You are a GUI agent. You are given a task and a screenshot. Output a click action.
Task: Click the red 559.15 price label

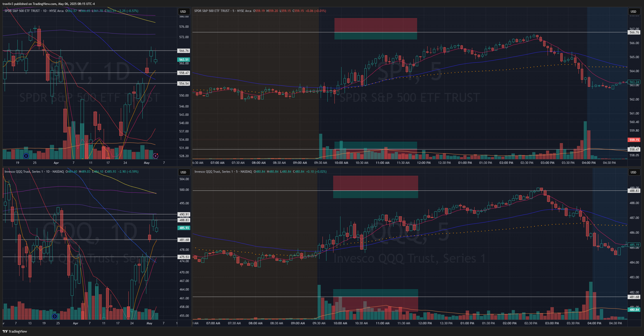634,140
